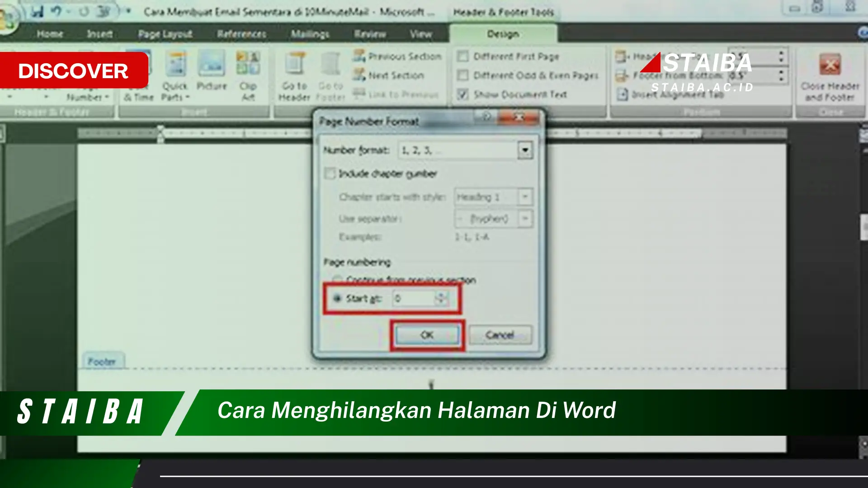Enable Include chapter number checkbox

coord(330,174)
